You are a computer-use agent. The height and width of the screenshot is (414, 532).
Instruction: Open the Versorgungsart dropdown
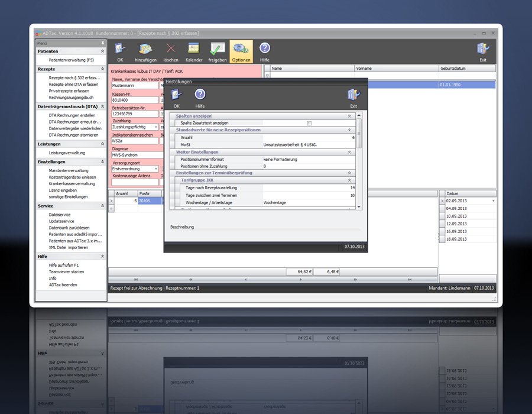(155, 169)
